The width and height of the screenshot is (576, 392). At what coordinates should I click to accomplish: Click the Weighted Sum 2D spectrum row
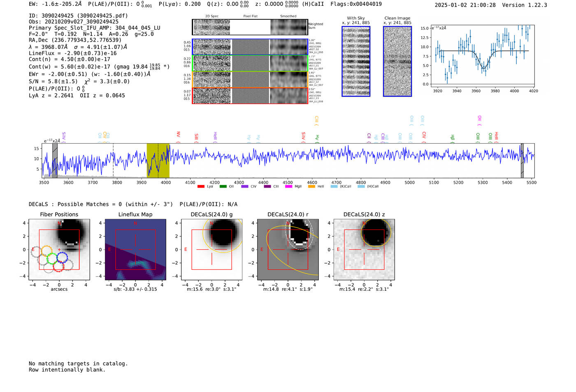point(250,27)
